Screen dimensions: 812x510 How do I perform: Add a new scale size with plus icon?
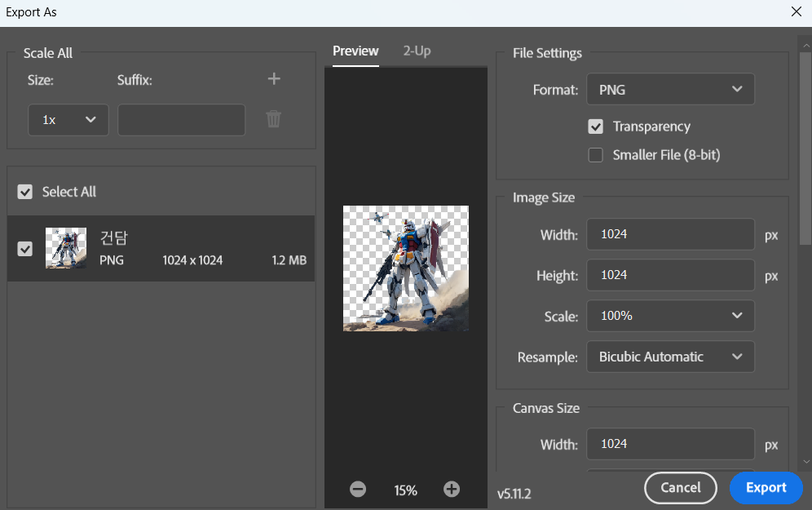click(274, 79)
